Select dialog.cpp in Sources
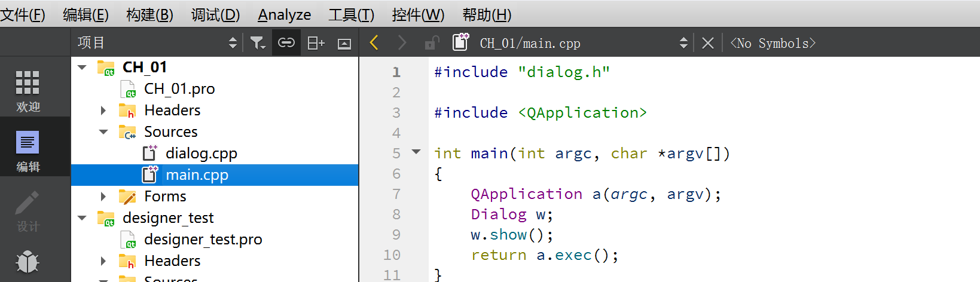Screen dimensions: 980x282 pyautogui.click(x=202, y=154)
